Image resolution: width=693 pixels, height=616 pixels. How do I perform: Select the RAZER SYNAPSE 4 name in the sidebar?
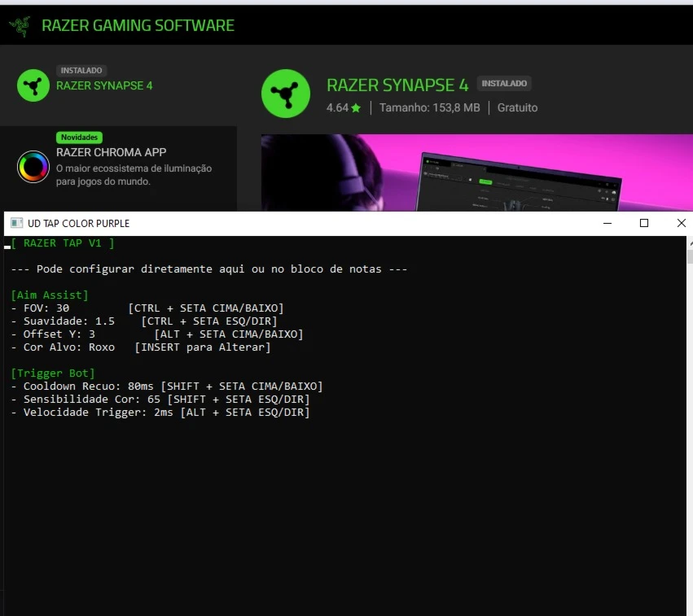(104, 85)
